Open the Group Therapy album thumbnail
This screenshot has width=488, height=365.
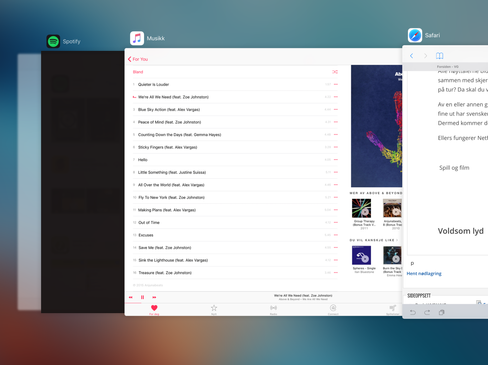pyautogui.click(x=361, y=208)
